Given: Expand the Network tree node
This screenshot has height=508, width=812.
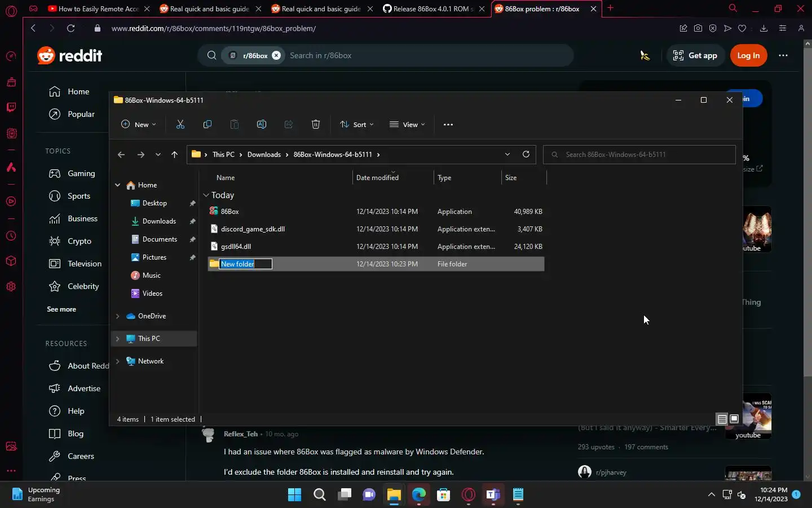Looking at the screenshot, I should pos(118,361).
